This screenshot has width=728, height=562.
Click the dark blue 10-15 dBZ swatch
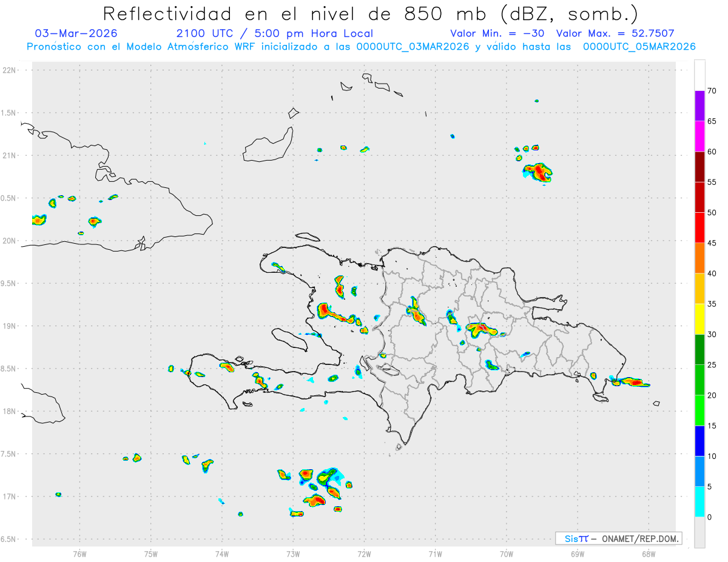click(x=699, y=441)
